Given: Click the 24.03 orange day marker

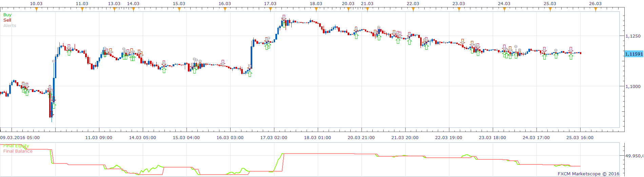Looking at the screenshot, I should [504, 9].
